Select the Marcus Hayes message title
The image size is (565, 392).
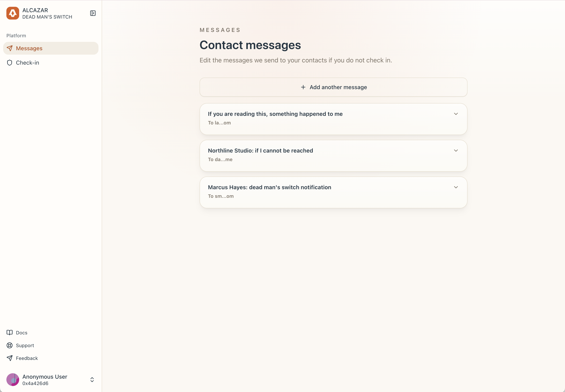(269, 187)
